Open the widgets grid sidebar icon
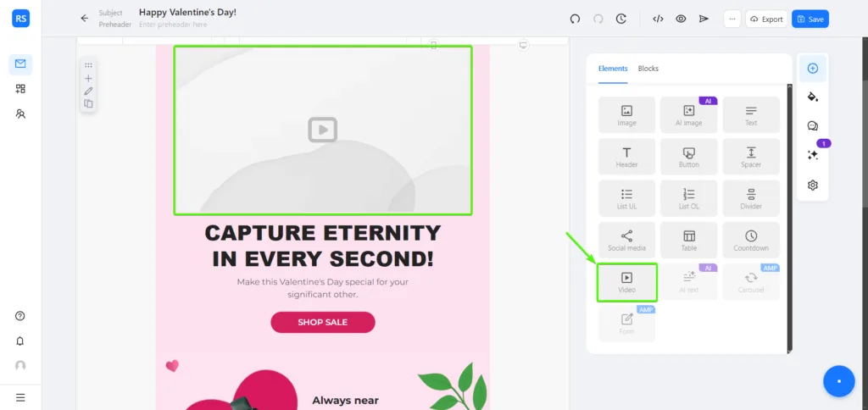 pos(20,89)
